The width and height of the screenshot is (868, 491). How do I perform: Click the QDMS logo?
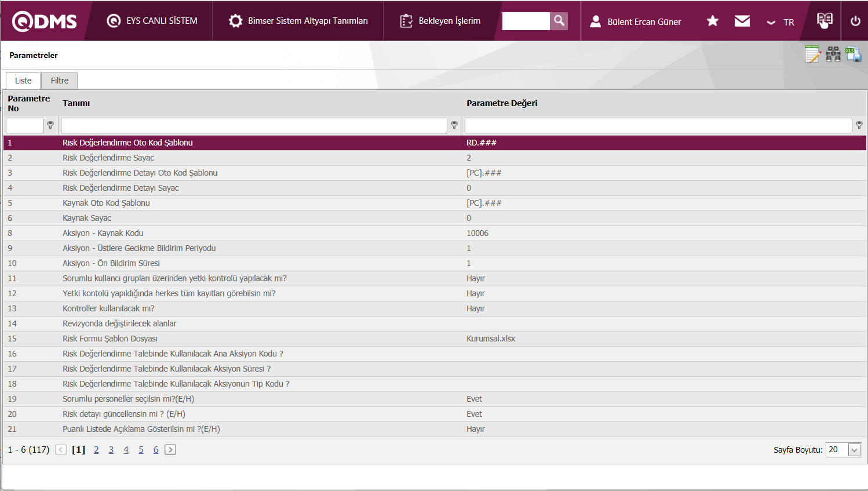[45, 21]
